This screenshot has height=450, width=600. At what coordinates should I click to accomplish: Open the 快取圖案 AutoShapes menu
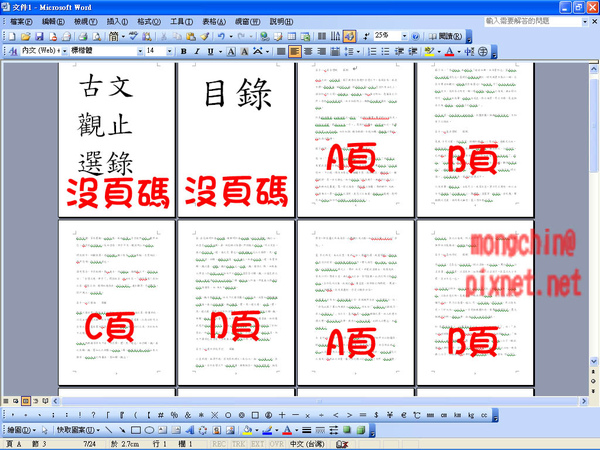78,430
